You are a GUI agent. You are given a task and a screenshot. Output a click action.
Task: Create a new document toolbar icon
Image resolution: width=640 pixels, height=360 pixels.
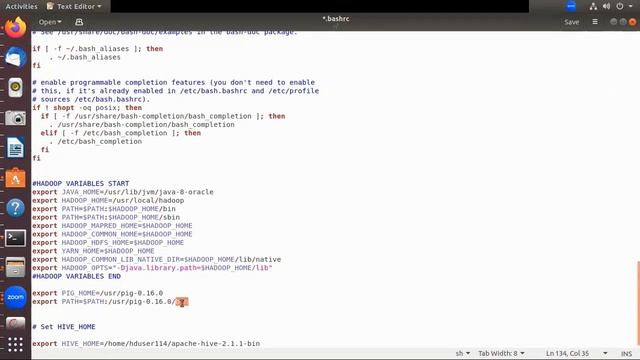click(79, 22)
